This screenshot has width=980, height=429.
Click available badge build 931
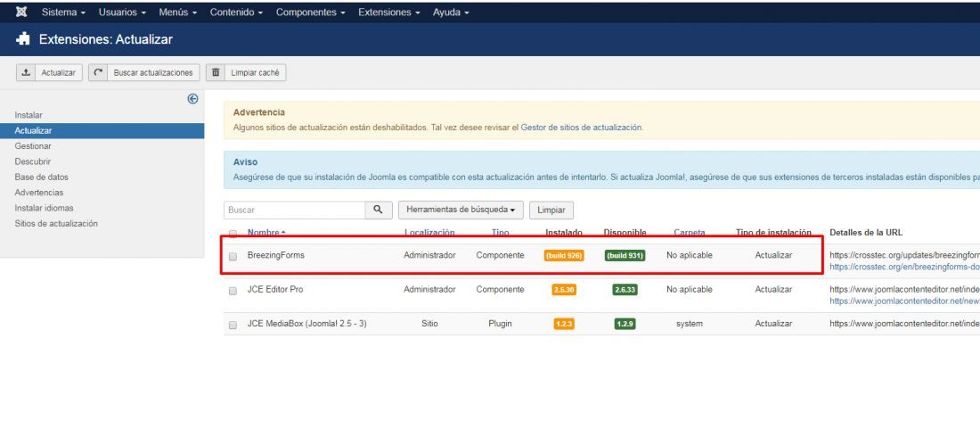pyautogui.click(x=625, y=256)
